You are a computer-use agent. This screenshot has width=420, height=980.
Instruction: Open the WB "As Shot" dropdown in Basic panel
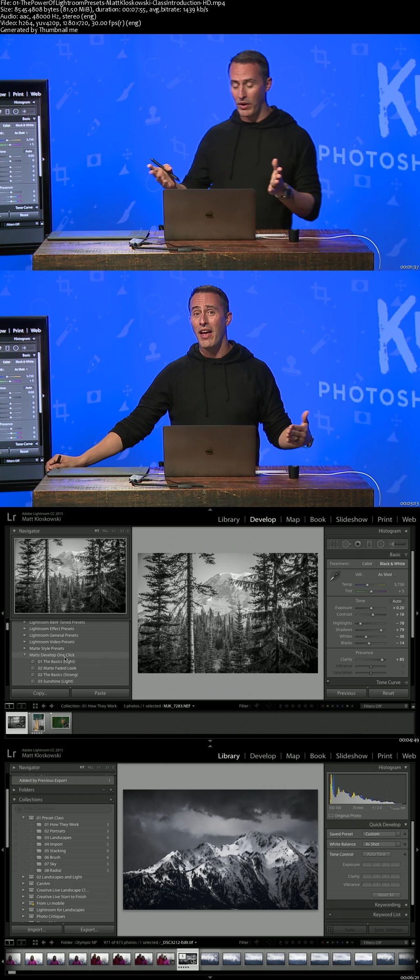pos(387,574)
